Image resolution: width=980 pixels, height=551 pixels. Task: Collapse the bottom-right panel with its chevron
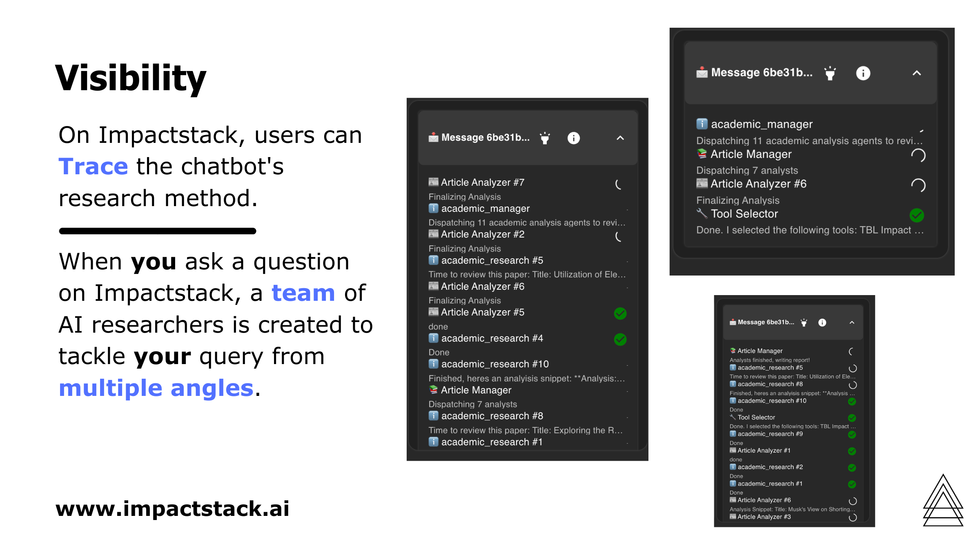pyautogui.click(x=852, y=322)
